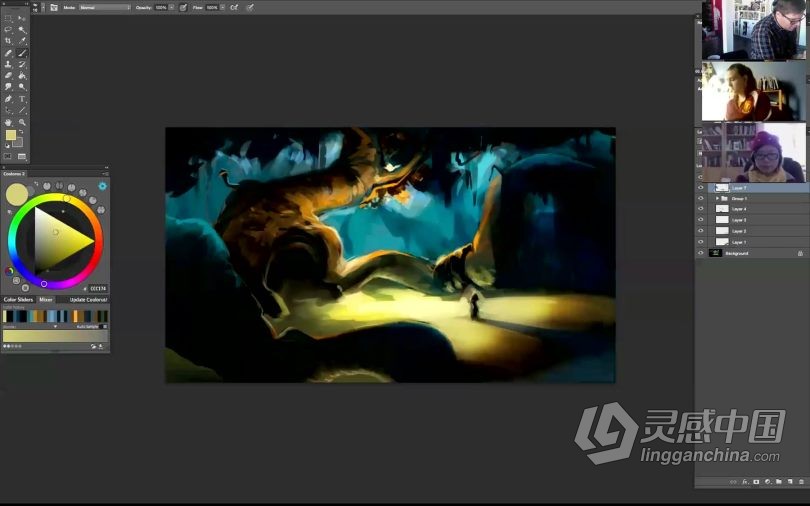Select the Clone Stamp tool
Image resolution: width=810 pixels, height=506 pixels.
click(8, 64)
